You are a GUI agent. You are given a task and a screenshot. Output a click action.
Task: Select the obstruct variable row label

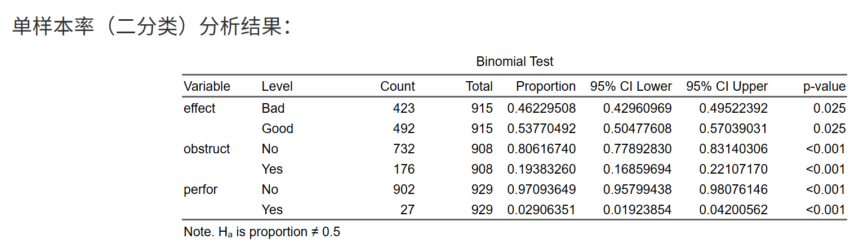(207, 149)
